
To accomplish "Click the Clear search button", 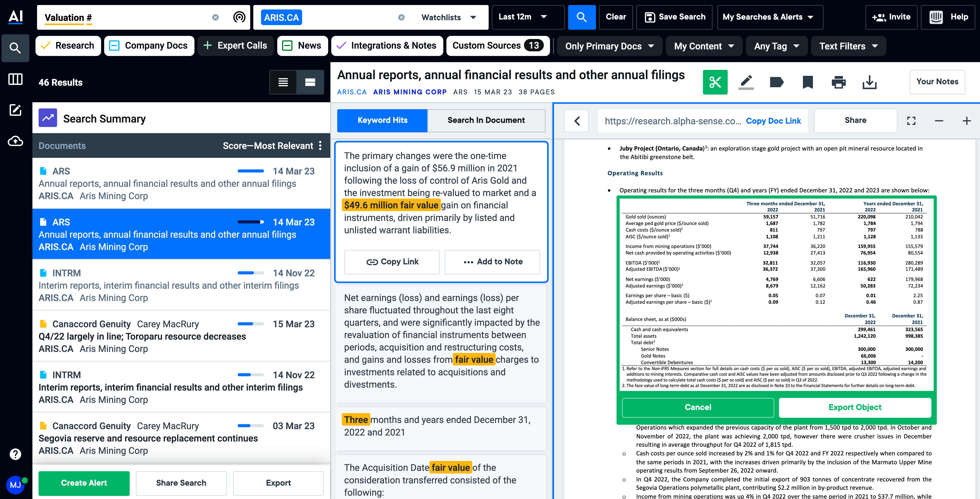I will (x=616, y=17).
